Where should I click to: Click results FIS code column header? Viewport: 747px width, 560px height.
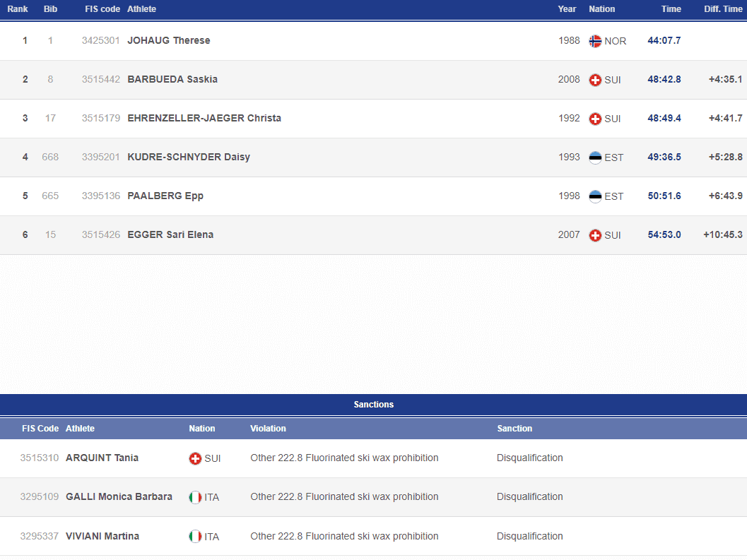[x=102, y=9]
